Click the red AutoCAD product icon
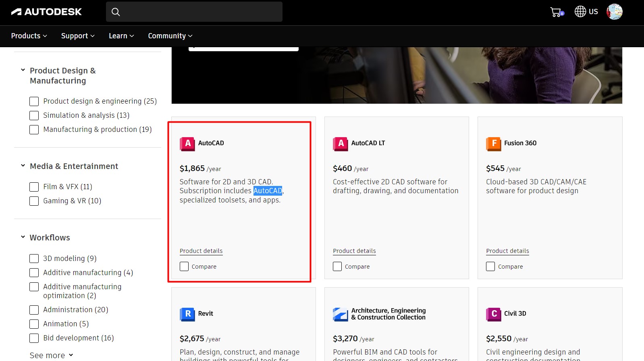The width and height of the screenshot is (644, 361). [187, 144]
